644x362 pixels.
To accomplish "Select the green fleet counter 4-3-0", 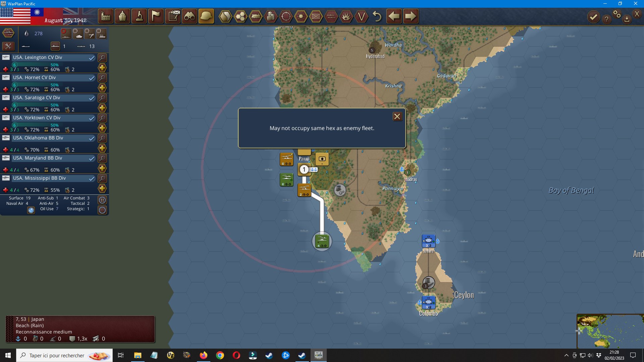I will click(322, 241).
